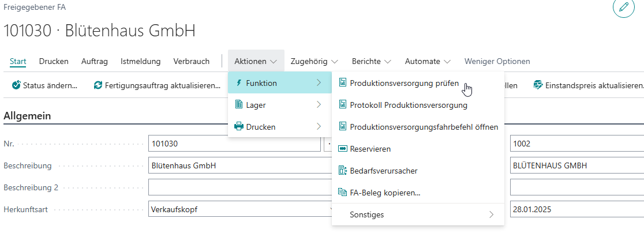
Task: Click the FA-Beleg kopieren icon
Action: click(x=342, y=193)
